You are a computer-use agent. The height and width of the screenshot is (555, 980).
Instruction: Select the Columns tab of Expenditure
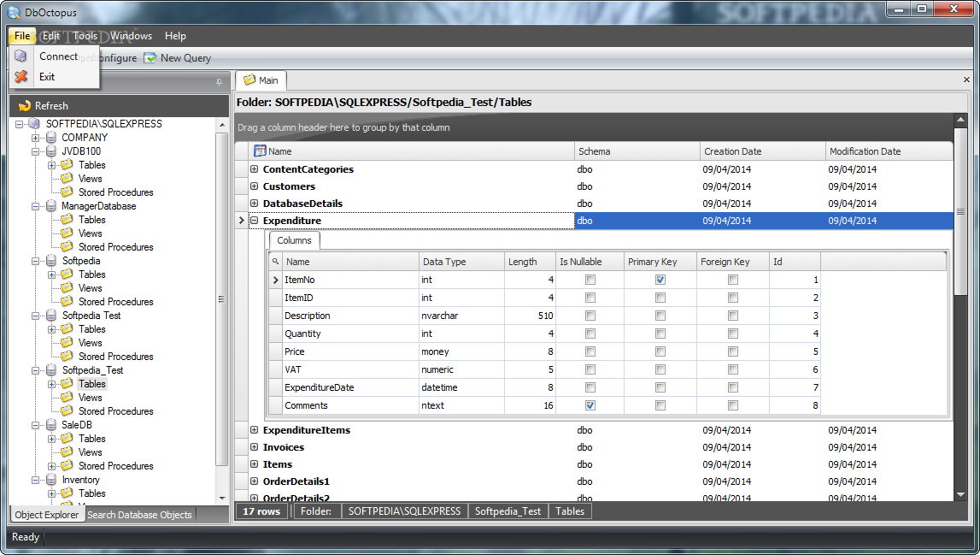[x=295, y=240]
